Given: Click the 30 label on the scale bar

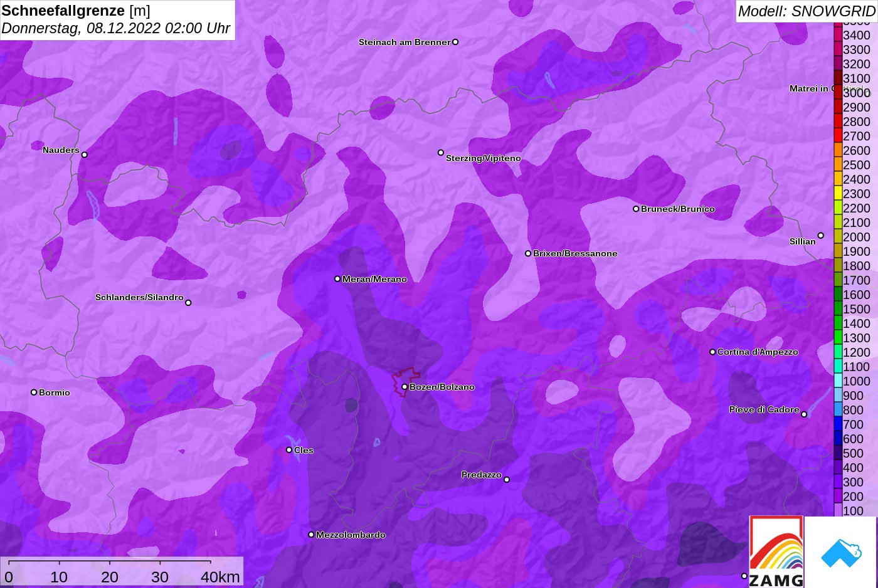Looking at the screenshot, I should 160,577.
